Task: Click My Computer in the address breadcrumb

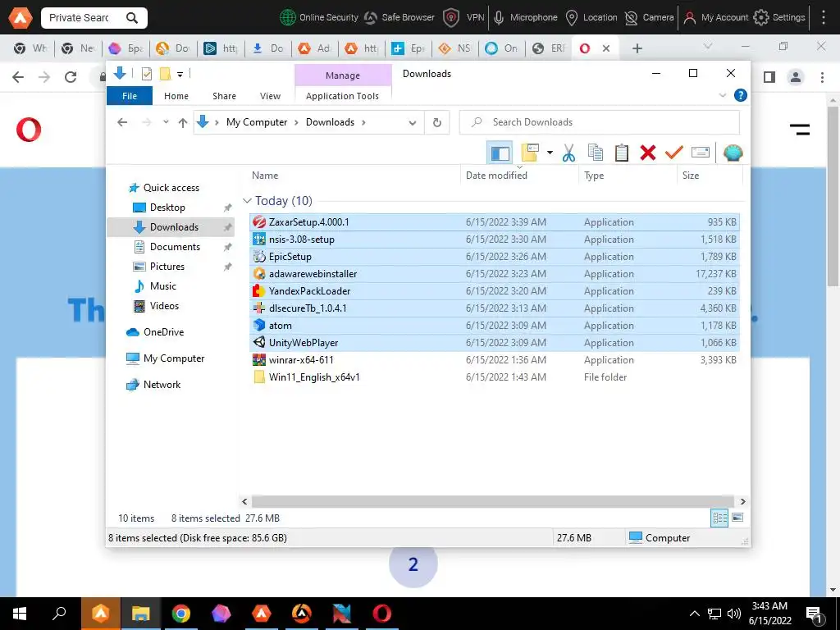Action: click(x=257, y=122)
